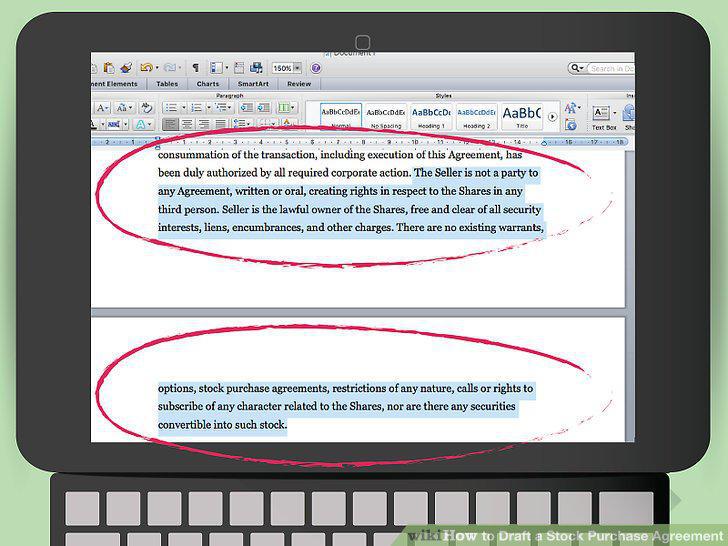The height and width of the screenshot is (546, 728).
Task: Open the Columns dropdown arrow
Action: pos(293,108)
